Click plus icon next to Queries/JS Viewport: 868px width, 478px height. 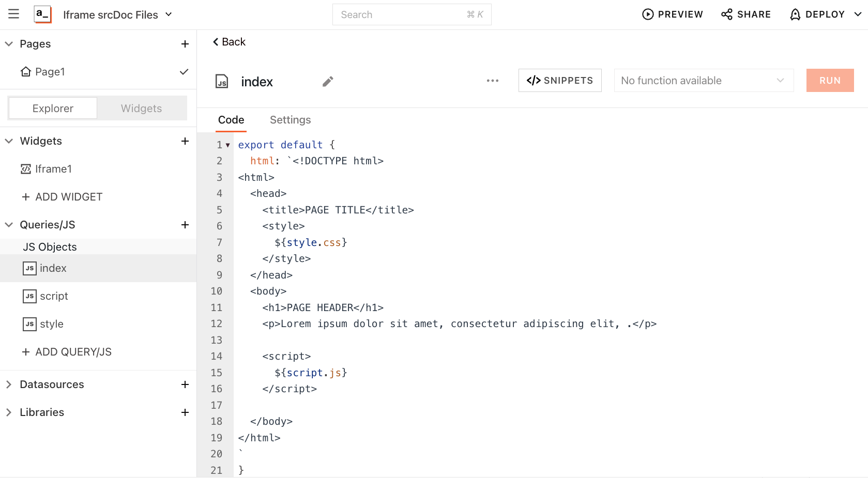coord(185,225)
